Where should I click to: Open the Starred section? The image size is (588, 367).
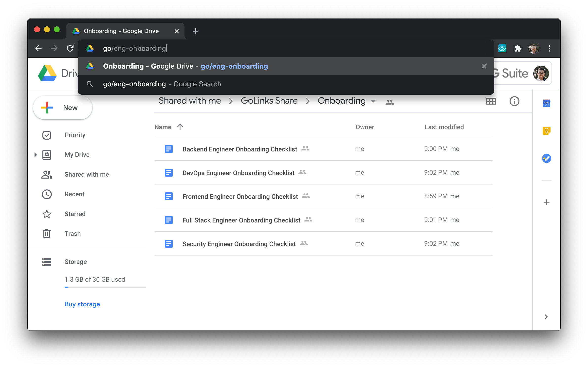(x=75, y=214)
